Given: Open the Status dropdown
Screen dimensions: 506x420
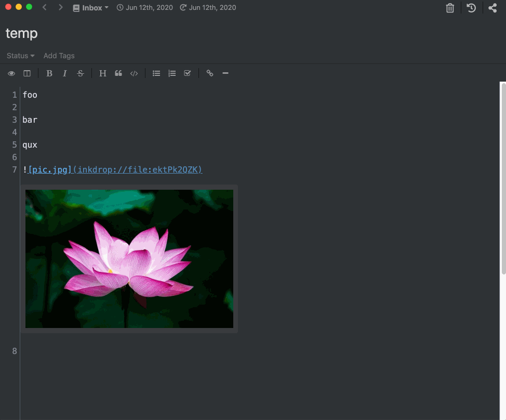Looking at the screenshot, I should [21, 56].
